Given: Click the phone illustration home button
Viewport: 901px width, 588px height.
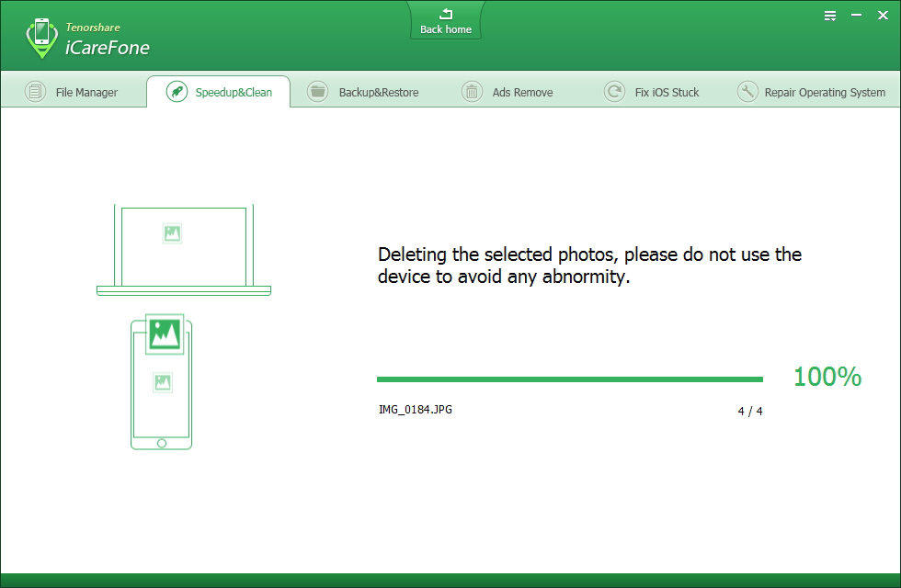Looking at the screenshot, I should (x=162, y=443).
